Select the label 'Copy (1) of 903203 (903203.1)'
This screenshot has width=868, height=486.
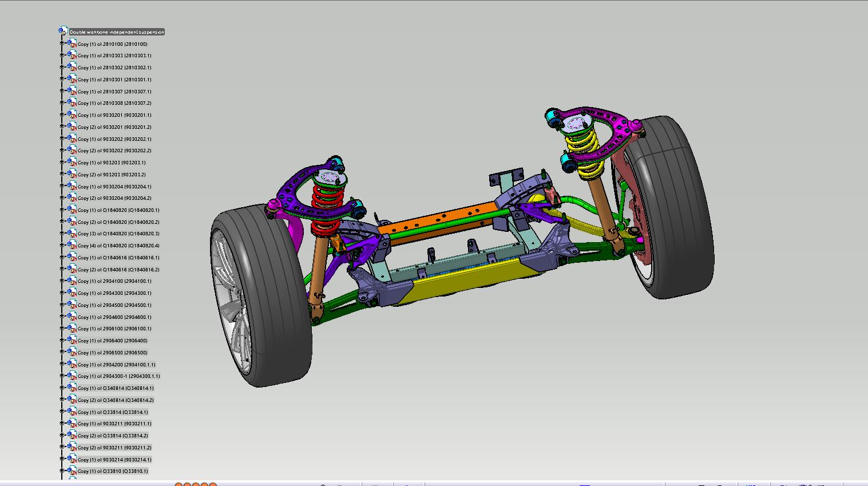coord(112,163)
